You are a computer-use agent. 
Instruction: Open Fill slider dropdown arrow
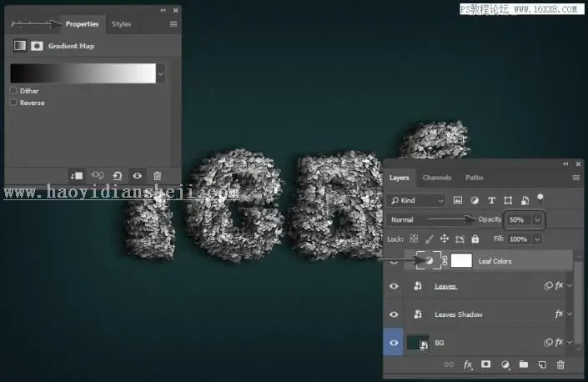click(537, 239)
